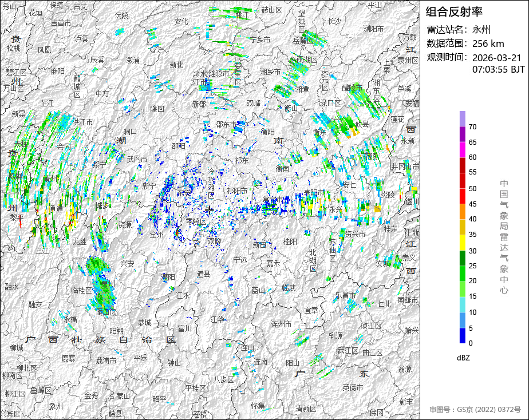This screenshot has width=529, height=420.
Task: Click the 通道 map label
Action: coord(56,209)
